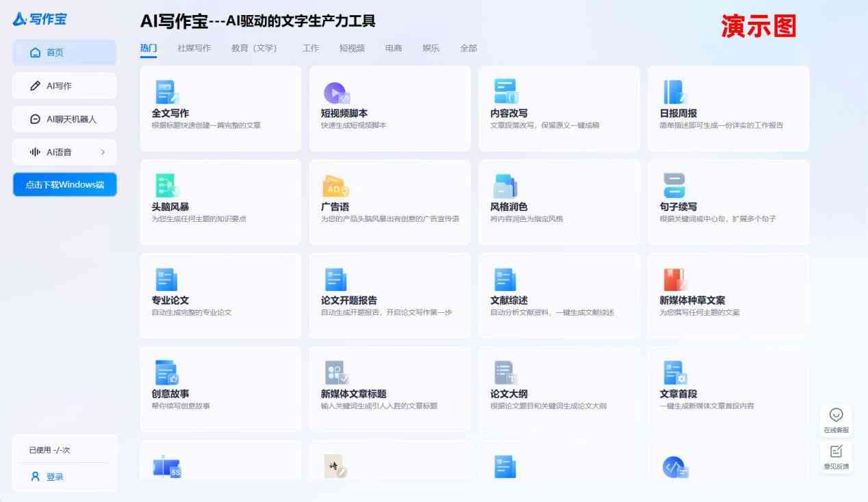
Task: Open the 广告语 AD icon
Action: [x=336, y=186]
